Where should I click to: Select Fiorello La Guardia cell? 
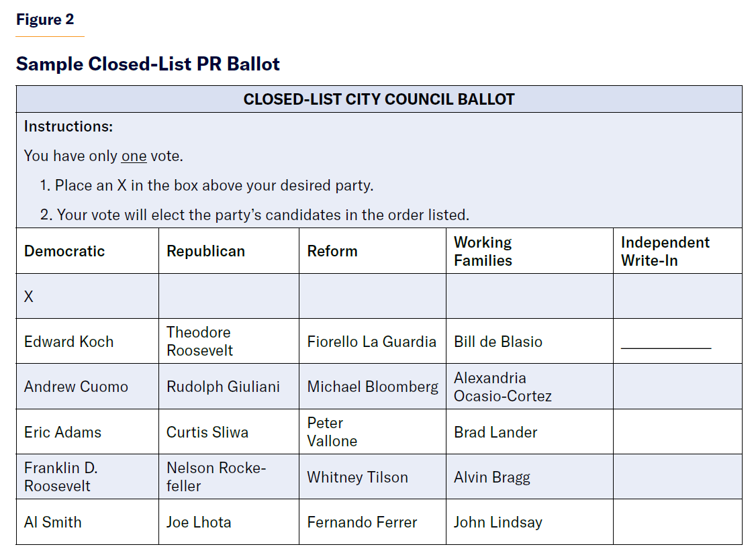[371, 342]
